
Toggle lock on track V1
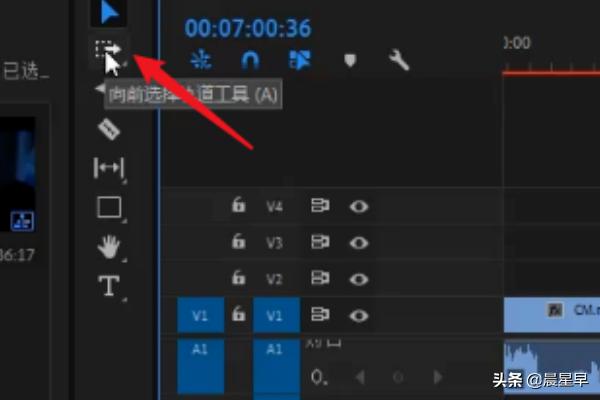[x=238, y=313]
